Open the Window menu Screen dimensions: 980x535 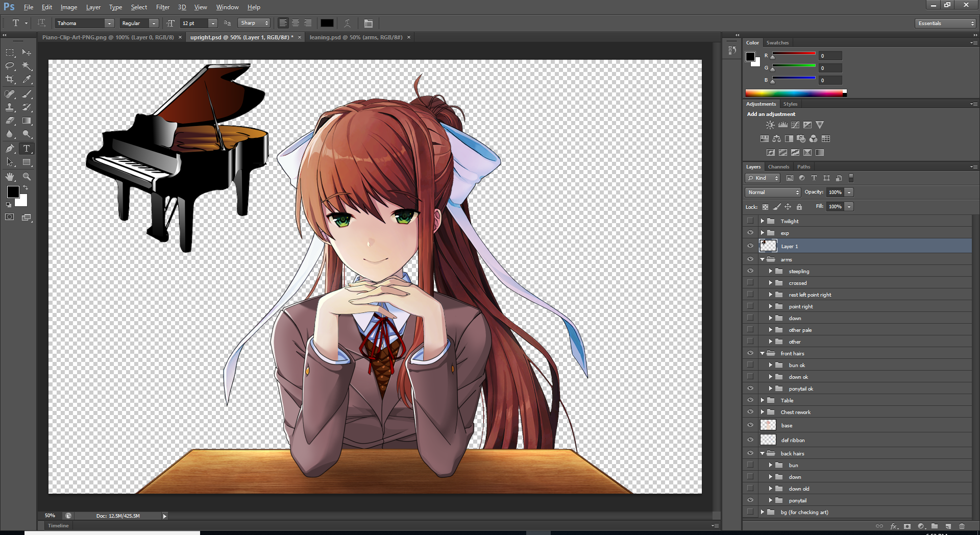click(227, 7)
